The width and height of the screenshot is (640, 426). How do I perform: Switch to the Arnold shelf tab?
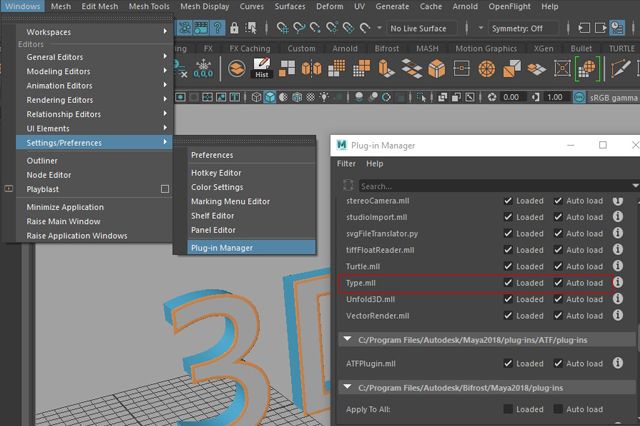[344, 48]
